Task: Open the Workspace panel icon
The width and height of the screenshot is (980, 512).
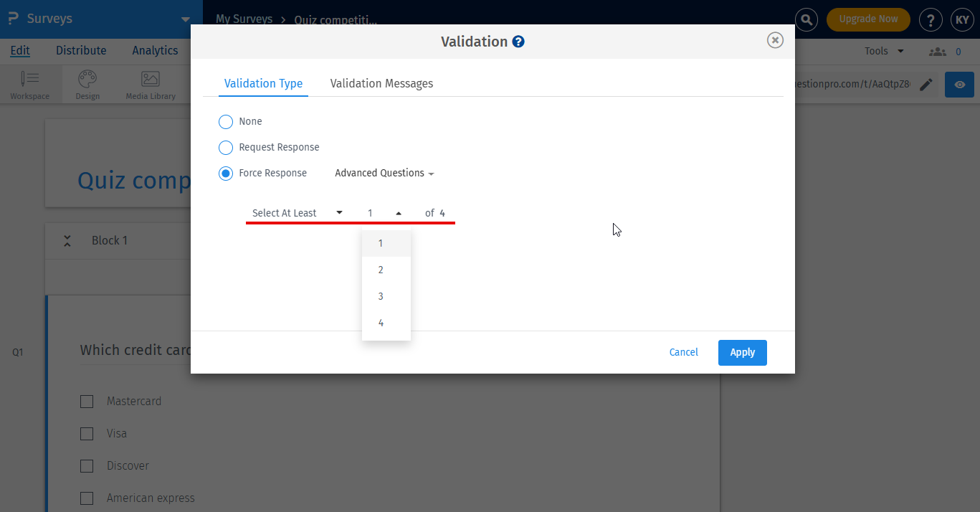Action: [29, 79]
